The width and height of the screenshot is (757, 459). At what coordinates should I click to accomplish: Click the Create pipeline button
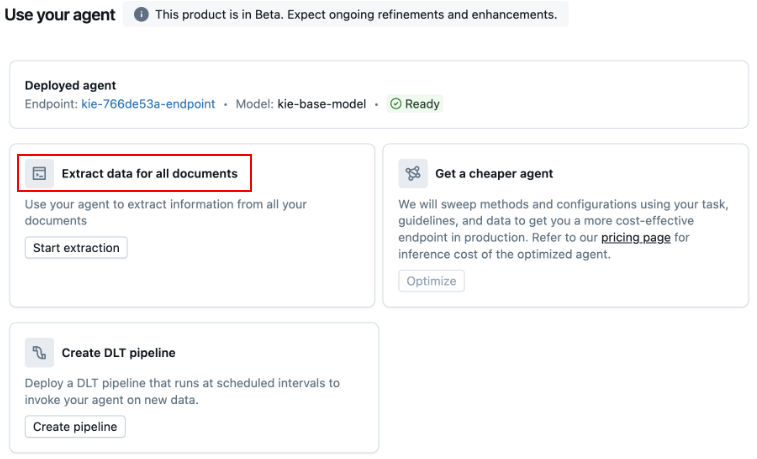pos(75,427)
